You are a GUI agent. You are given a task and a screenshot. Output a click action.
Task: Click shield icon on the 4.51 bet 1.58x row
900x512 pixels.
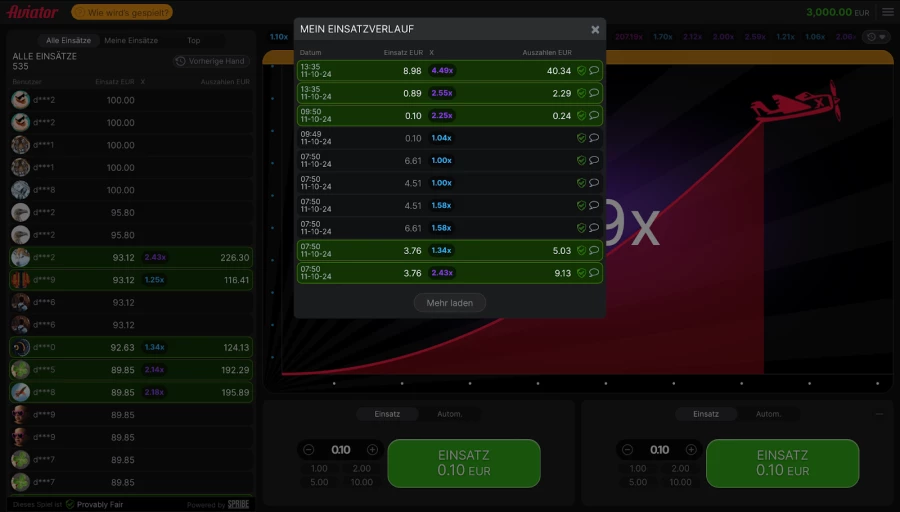[x=581, y=205]
